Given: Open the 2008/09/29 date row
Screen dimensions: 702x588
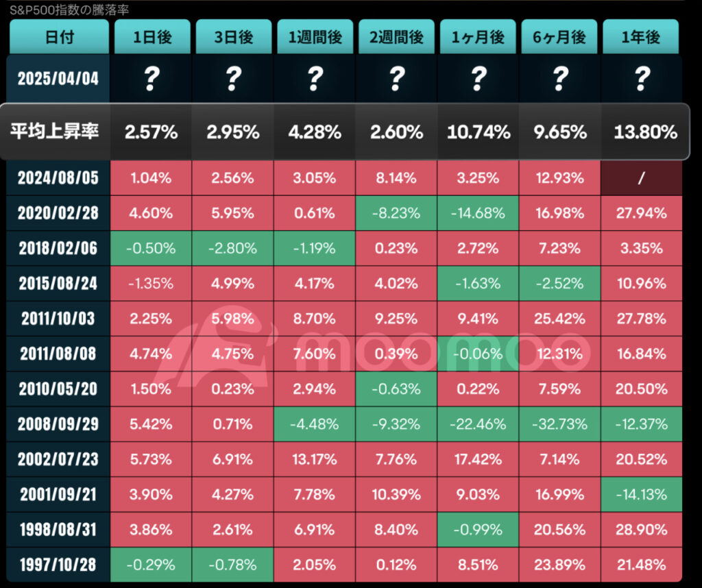Looking at the screenshot, I should point(58,424).
